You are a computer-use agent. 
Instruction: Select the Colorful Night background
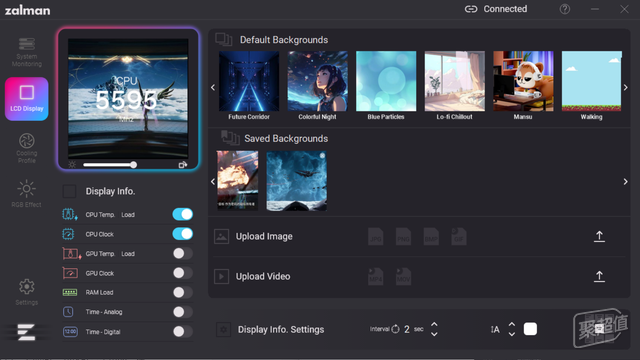[318, 81]
